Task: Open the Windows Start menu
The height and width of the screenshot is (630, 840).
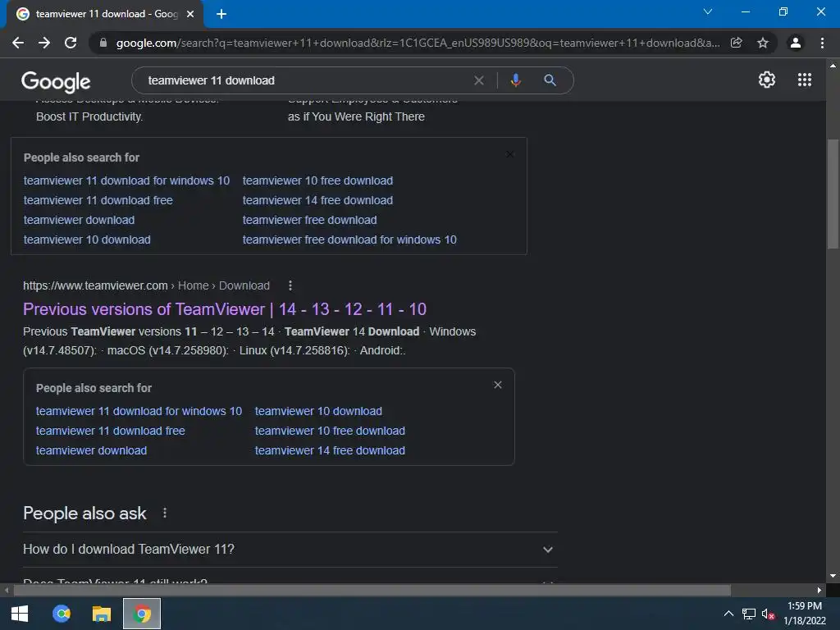Action: coord(20,614)
